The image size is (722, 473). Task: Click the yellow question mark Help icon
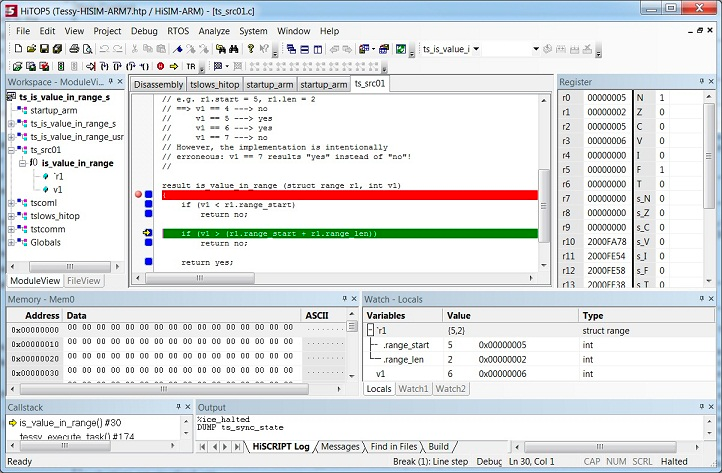coord(250,49)
